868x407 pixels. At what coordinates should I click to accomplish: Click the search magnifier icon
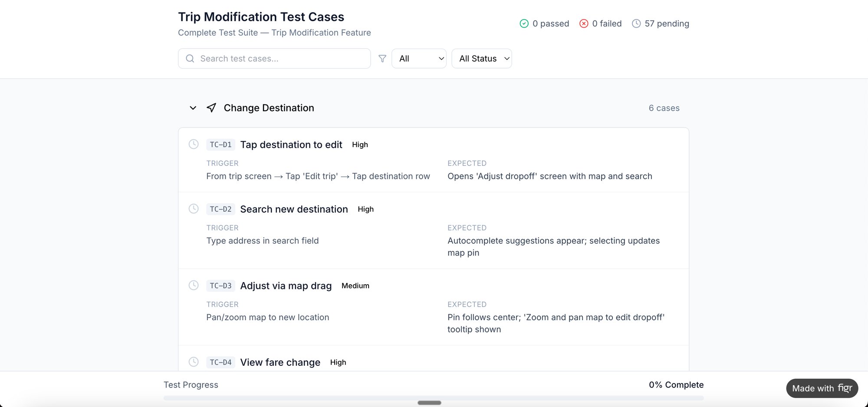pyautogui.click(x=190, y=58)
